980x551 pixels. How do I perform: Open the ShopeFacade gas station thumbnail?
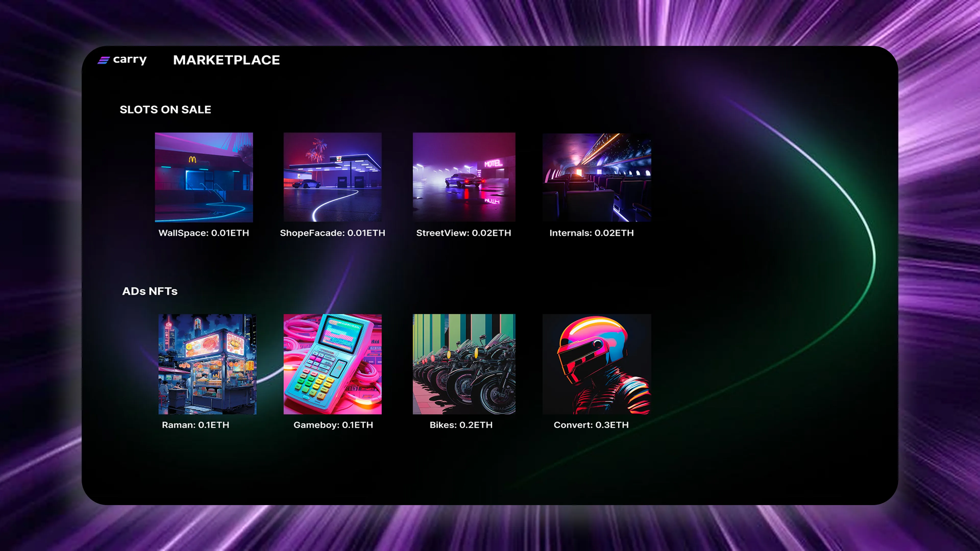333,177
